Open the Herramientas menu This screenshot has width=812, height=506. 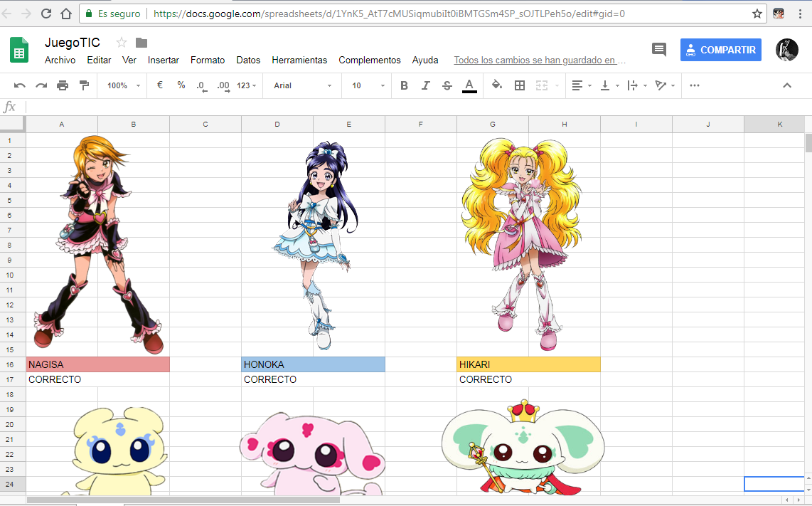(299, 60)
